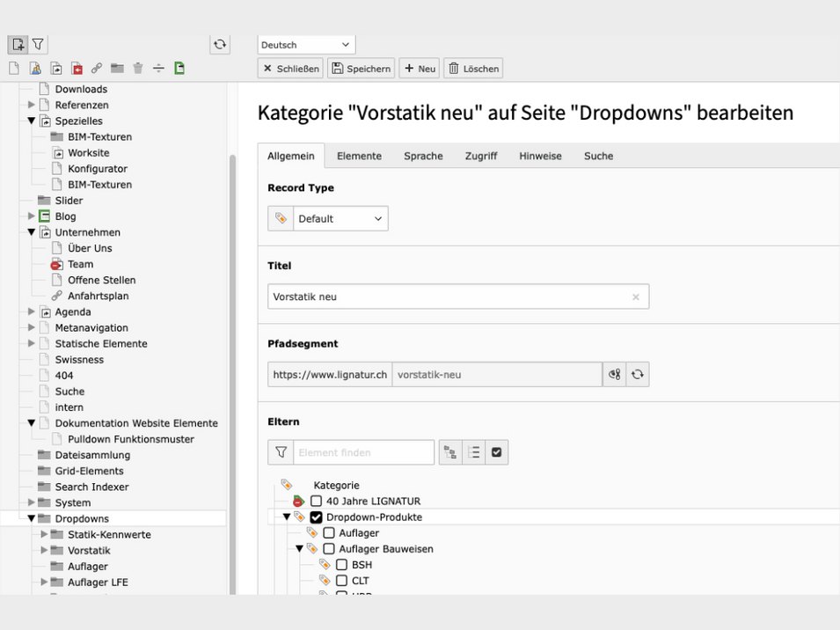Click the expand-all tree icon in Eltern

(x=450, y=452)
